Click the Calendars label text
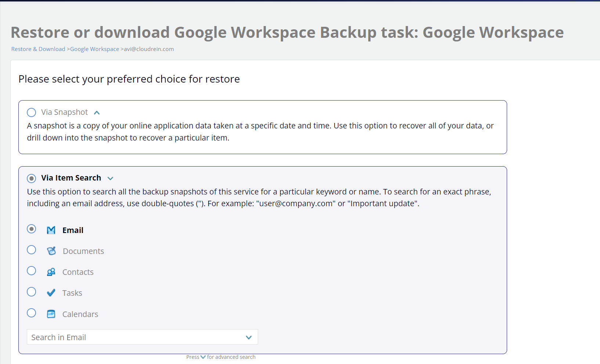600x364 pixels. coord(80,314)
